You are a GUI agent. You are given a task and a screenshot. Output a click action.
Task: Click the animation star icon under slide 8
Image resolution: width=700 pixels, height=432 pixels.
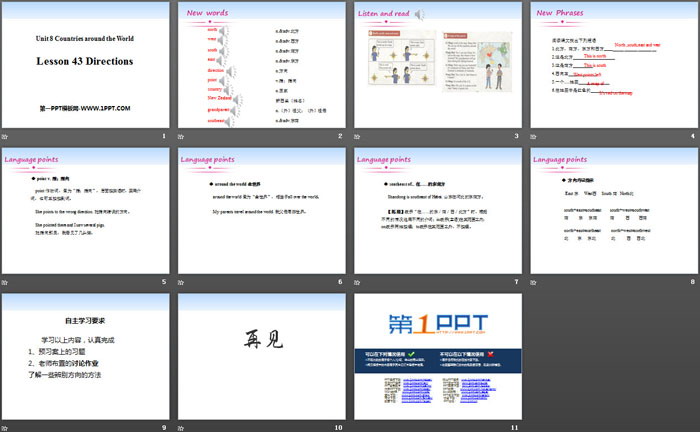tap(533, 282)
